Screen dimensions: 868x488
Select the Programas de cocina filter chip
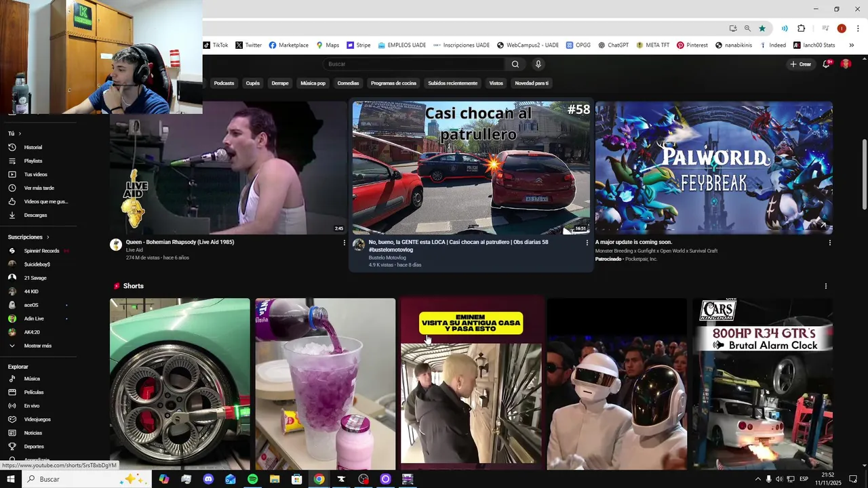[393, 83]
